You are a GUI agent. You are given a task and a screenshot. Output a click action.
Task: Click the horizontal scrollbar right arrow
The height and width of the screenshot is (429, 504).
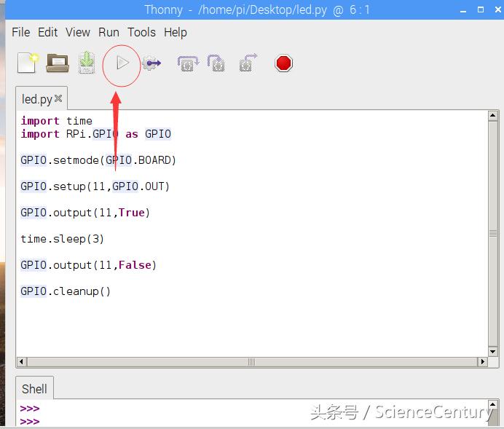point(482,361)
